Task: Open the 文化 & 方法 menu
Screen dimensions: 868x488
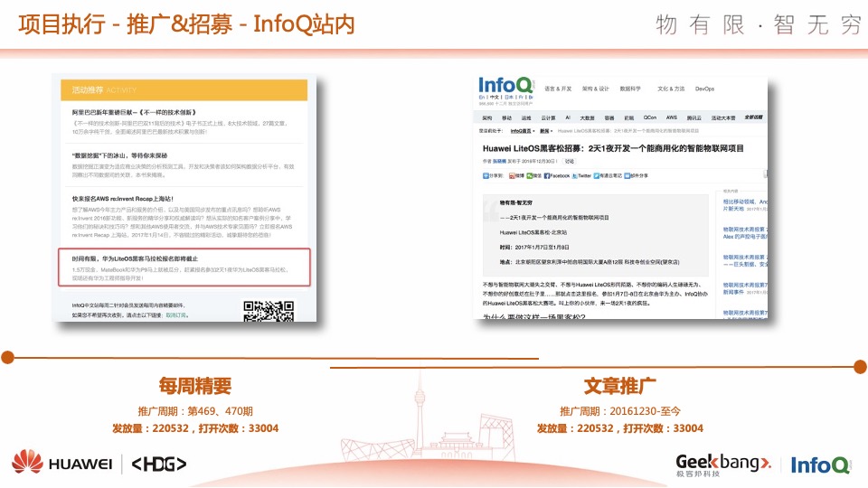Action: click(x=671, y=89)
